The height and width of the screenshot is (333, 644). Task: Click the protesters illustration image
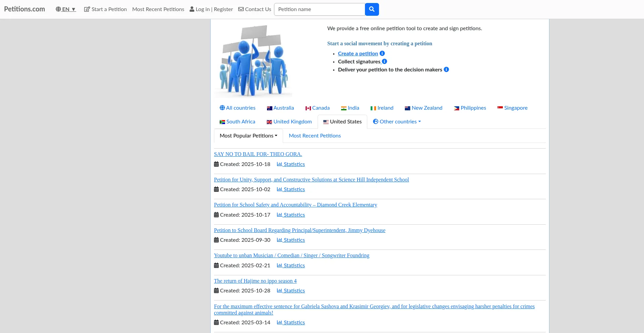coord(253,61)
